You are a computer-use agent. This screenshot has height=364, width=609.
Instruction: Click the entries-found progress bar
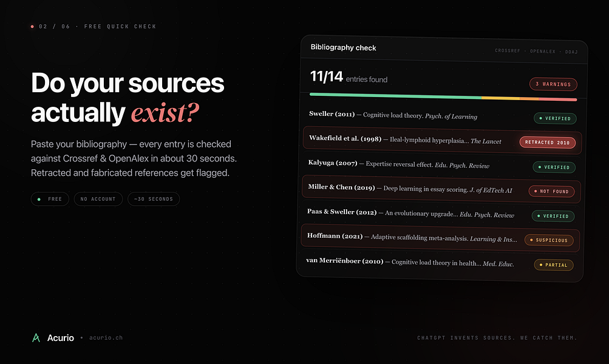coord(443,97)
